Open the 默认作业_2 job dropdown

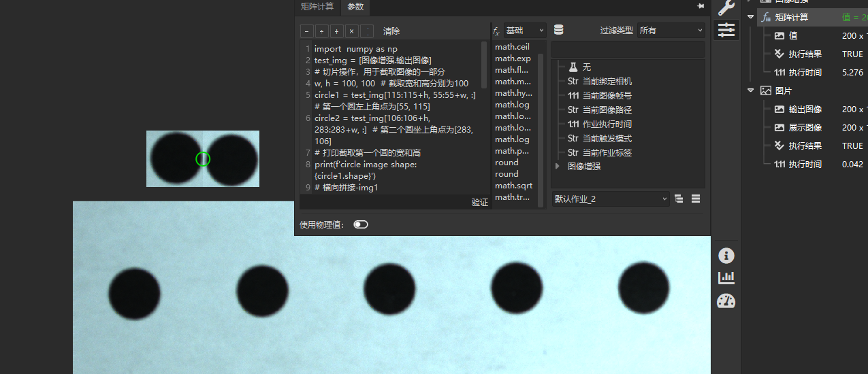pyautogui.click(x=610, y=199)
